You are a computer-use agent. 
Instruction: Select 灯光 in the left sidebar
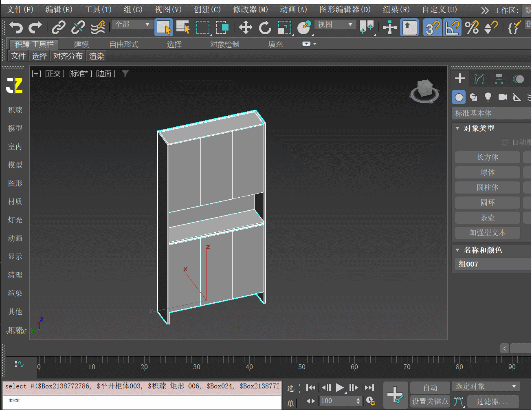(15, 220)
